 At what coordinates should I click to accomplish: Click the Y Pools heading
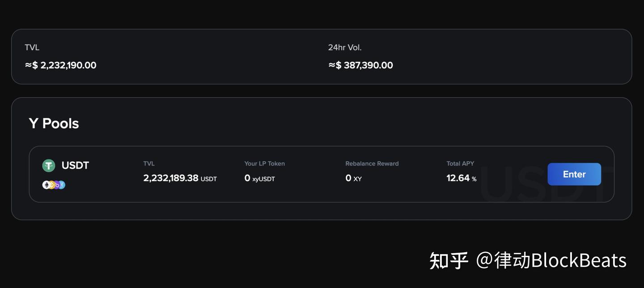54,123
